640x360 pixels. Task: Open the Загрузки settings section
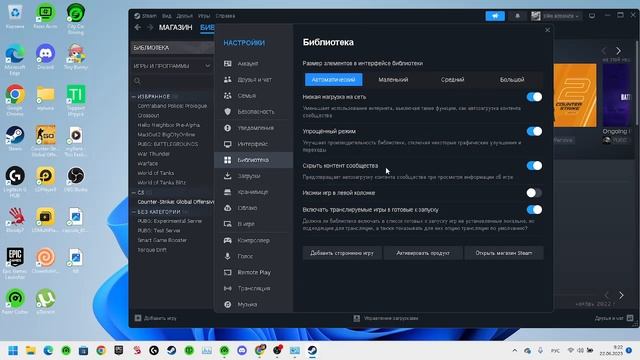(x=253, y=176)
